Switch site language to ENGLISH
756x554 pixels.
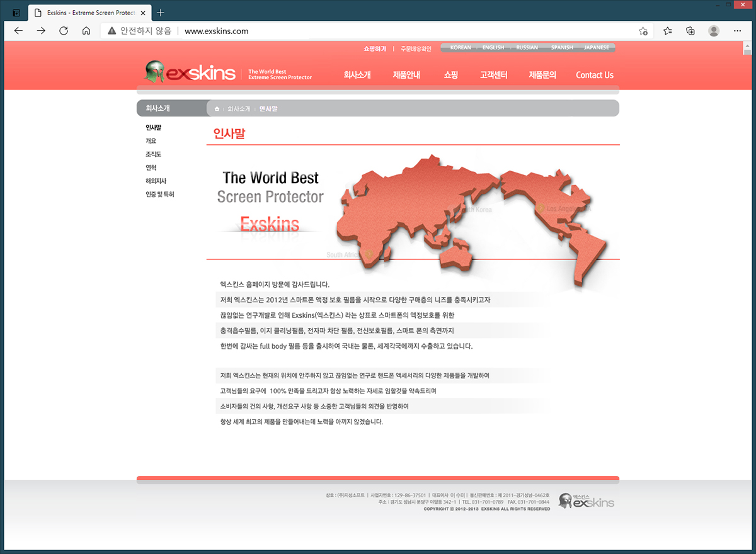(x=493, y=48)
